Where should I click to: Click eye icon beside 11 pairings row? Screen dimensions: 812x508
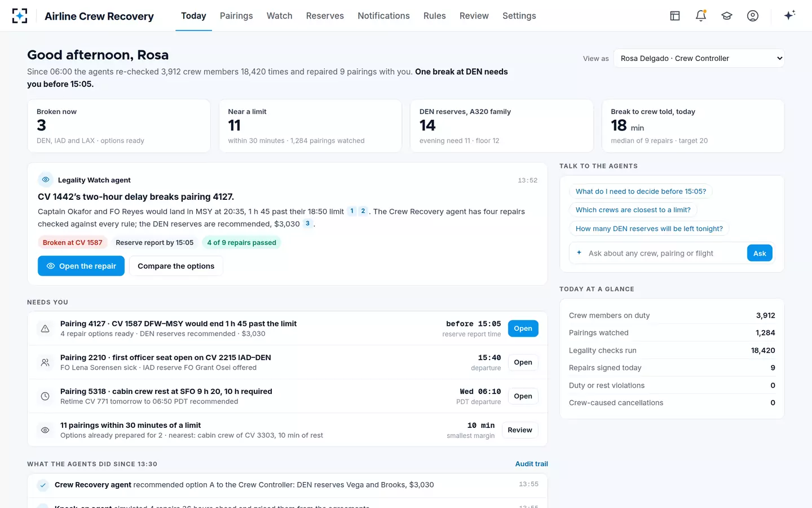coord(45,430)
